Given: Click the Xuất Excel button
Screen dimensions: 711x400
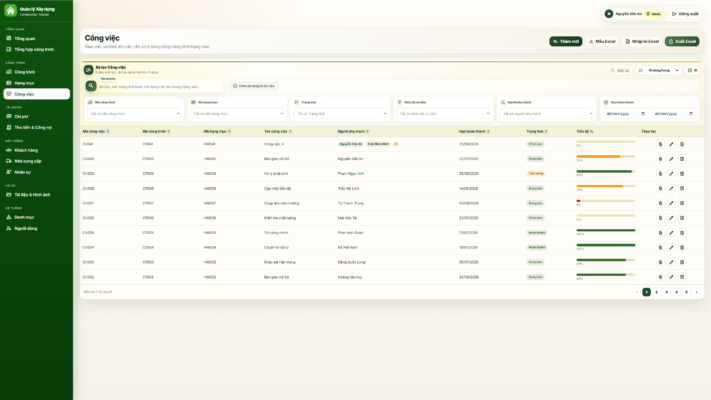Looking at the screenshot, I should pyautogui.click(x=682, y=41).
